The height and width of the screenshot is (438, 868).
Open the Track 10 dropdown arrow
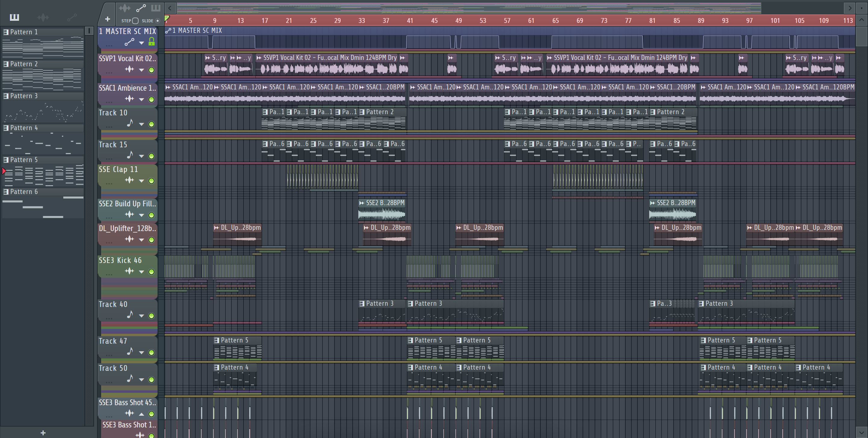pyautogui.click(x=142, y=124)
